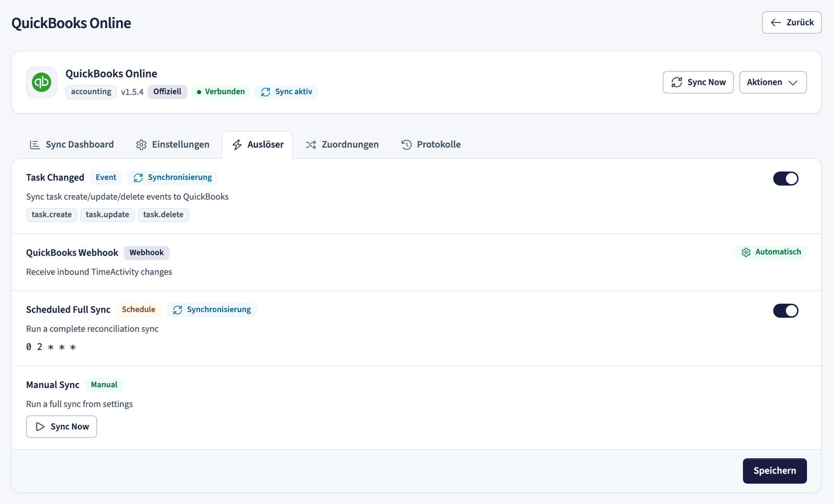Viewport: 833px width, 504px height.
Task: Click the Verbunden connection status text
Action: tap(225, 92)
